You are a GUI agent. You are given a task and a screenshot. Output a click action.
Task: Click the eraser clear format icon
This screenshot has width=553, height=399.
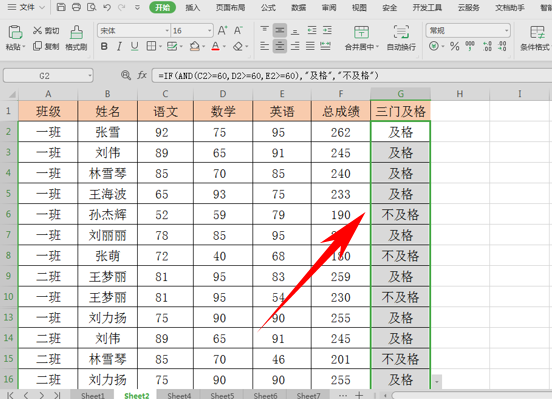tap(238, 46)
